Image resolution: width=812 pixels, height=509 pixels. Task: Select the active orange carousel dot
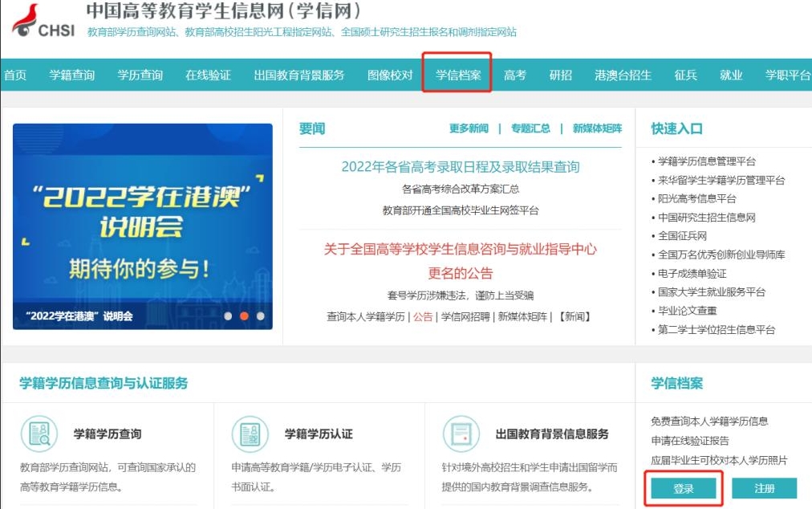click(x=244, y=316)
